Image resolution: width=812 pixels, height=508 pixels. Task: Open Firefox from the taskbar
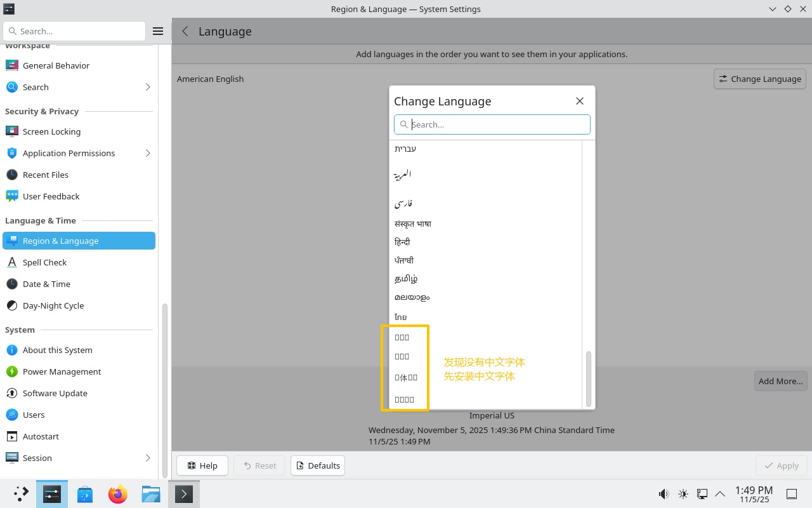(x=117, y=494)
